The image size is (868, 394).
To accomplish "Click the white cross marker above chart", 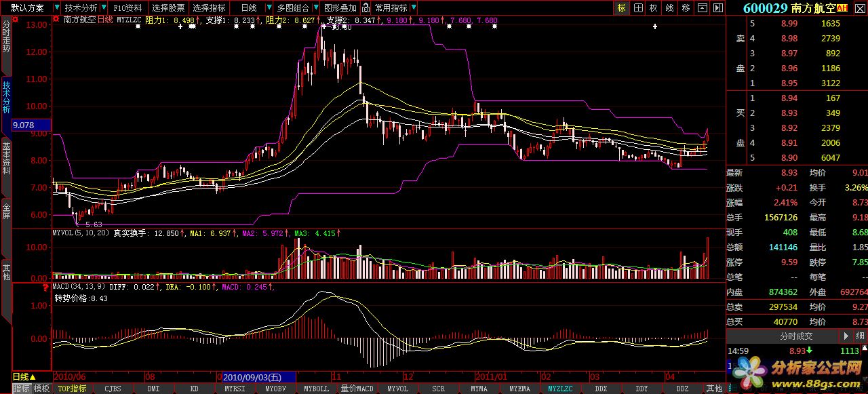I will click(655, 26).
